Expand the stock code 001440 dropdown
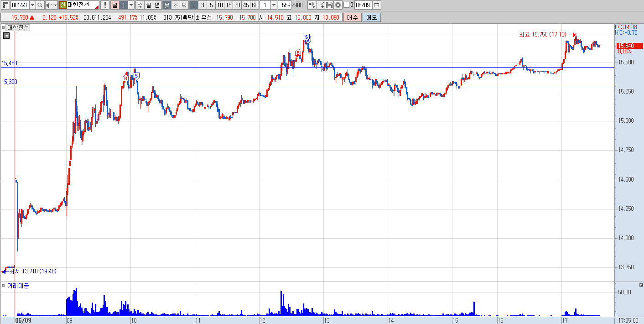Image resolution: width=644 pixels, height=324 pixels. coord(32,5)
